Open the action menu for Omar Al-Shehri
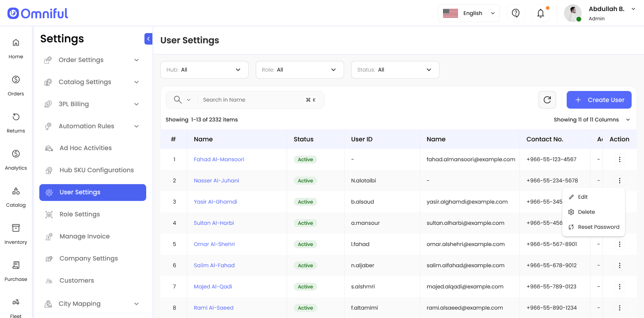This screenshot has height=318, width=644. (x=619, y=244)
